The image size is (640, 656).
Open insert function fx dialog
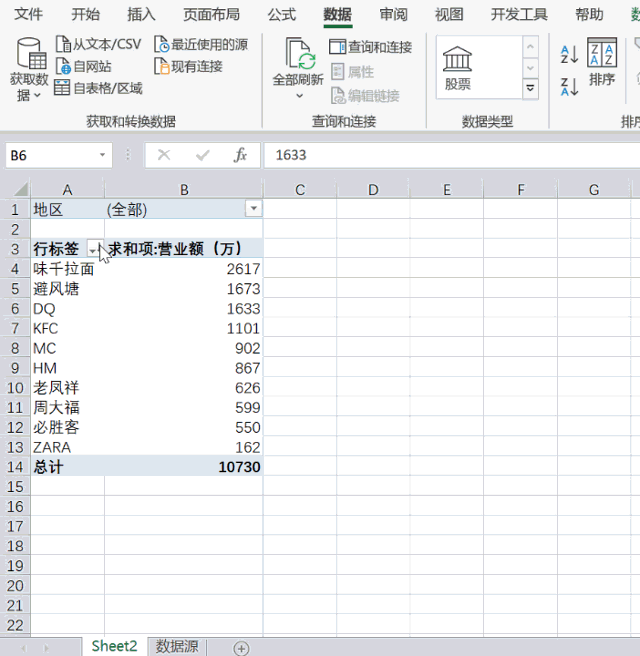click(240, 155)
